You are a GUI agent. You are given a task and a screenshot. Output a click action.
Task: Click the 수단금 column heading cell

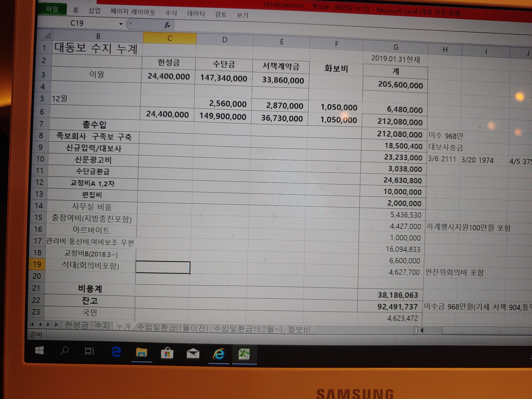point(224,64)
